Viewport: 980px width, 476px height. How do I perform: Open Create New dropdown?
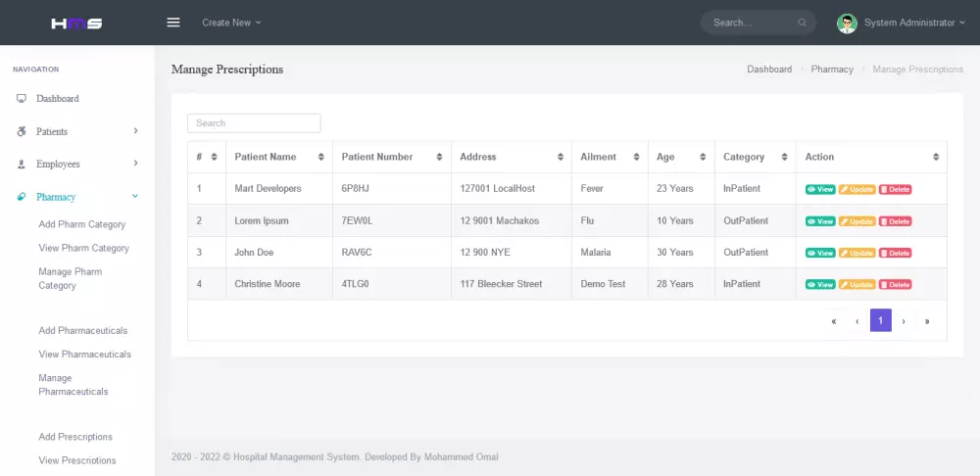coord(231,23)
